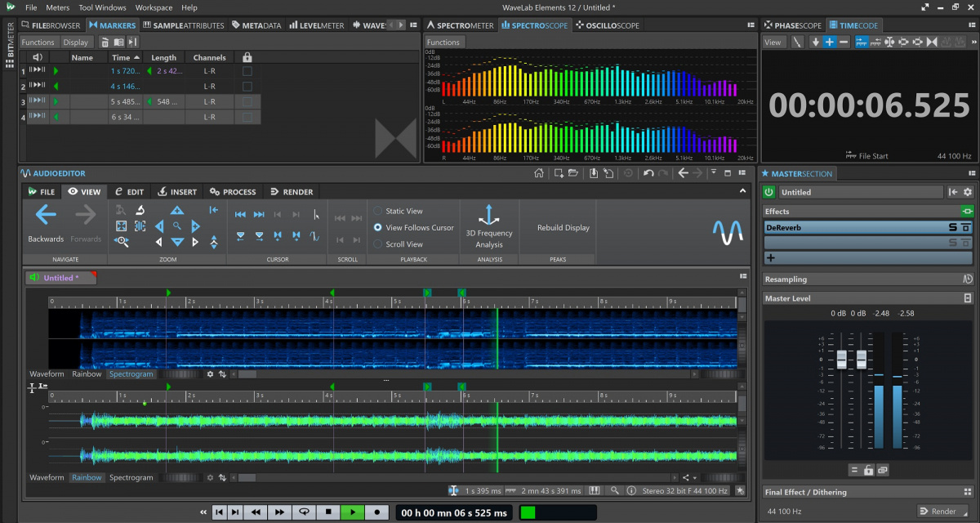Click the Record button in the transport bar
This screenshot has height=523, width=980.
click(376, 512)
